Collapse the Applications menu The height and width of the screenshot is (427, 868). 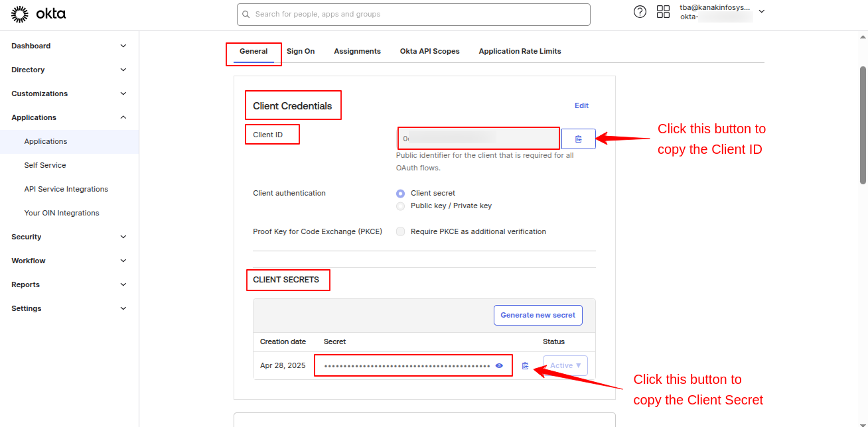click(69, 117)
